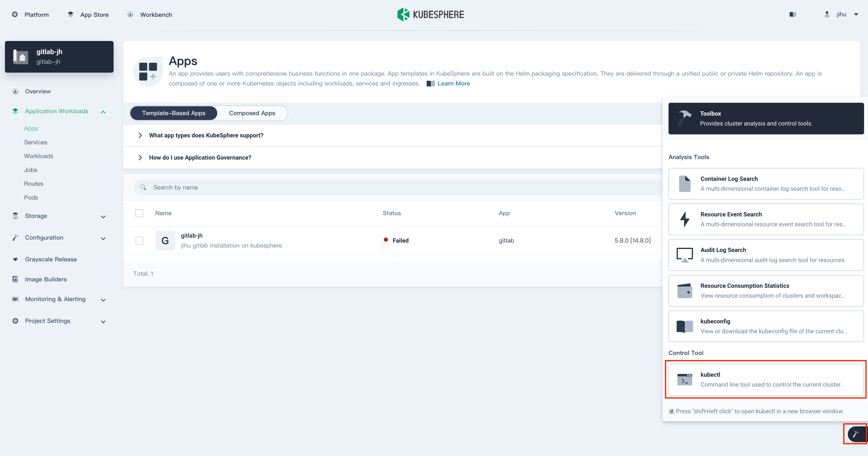Image resolution: width=868 pixels, height=456 pixels.
Task: Click the Resource Event Search lightning icon
Action: pos(685,219)
